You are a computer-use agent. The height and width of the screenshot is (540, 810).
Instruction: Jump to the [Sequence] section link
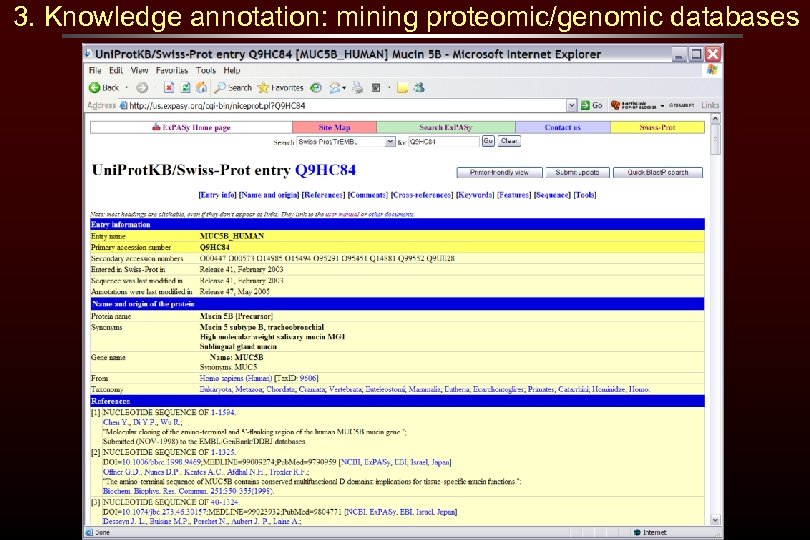click(552, 195)
